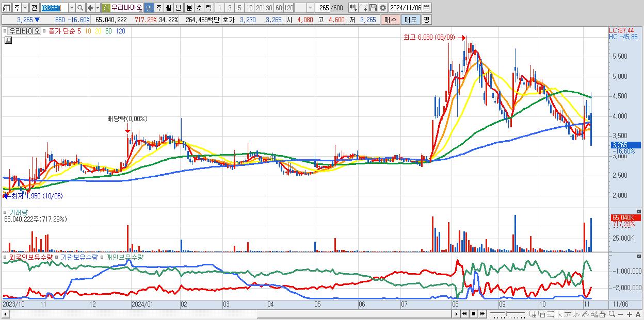Click the green 60 moving average label
Screen dimensions: 644x320
pyautogui.click(x=108, y=31)
